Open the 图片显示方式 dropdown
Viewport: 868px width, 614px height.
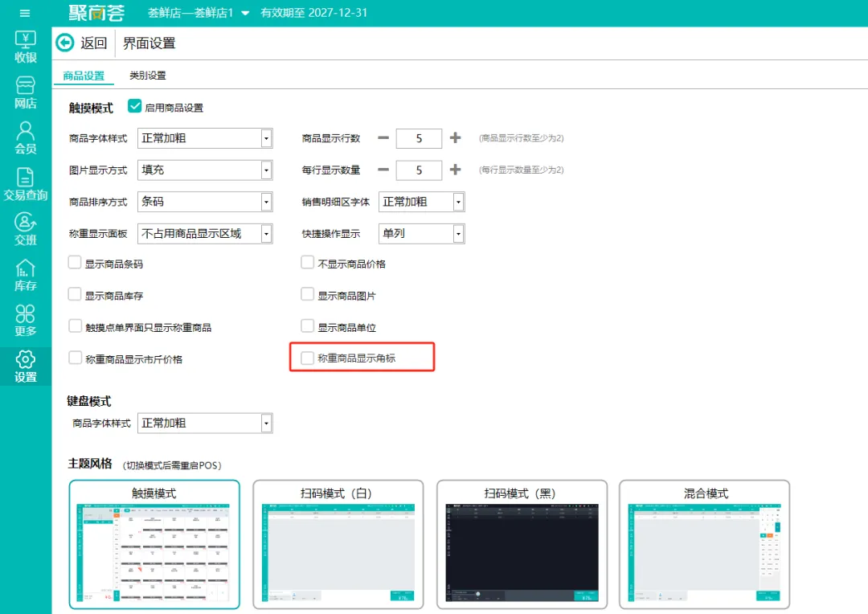pos(205,170)
